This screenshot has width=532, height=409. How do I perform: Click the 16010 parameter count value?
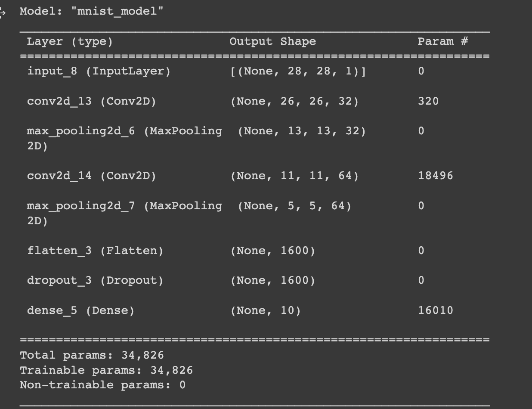435,310
